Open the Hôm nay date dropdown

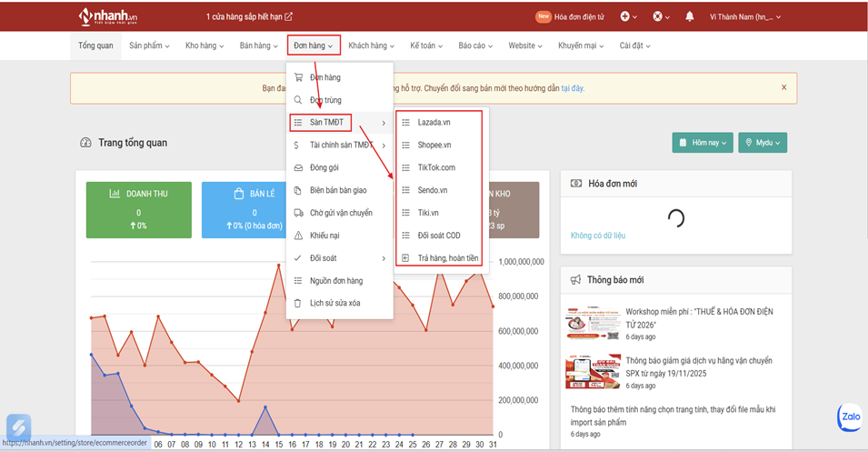click(703, 143)
